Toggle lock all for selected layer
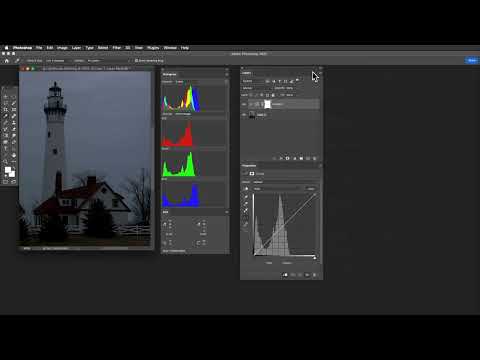Screen dimensions: 480x360 pyautogui.click(x=273, y=95)
